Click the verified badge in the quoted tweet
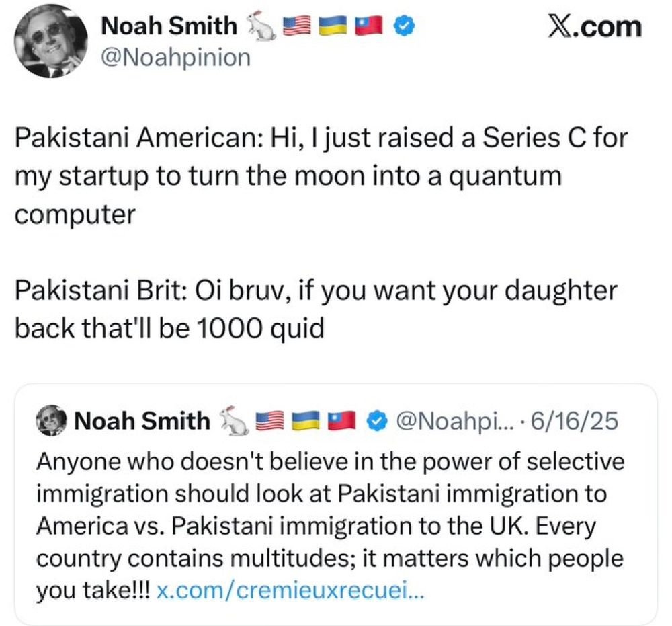 [x=379, y=422]
